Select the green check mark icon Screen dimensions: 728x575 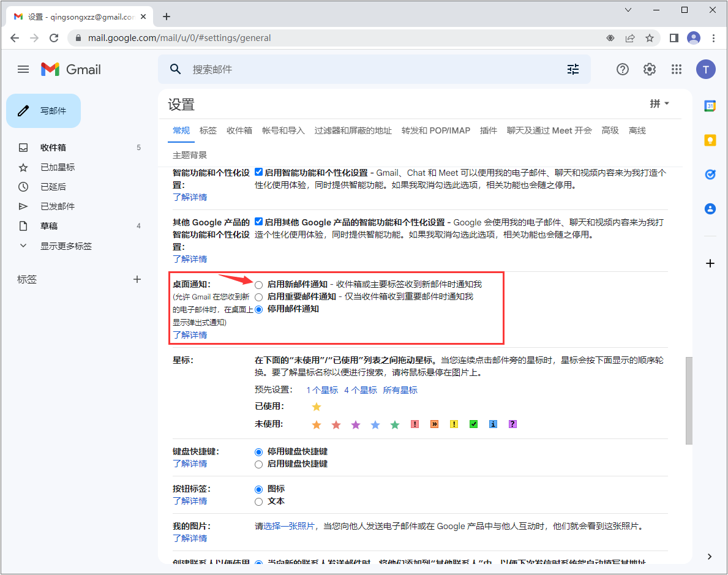(473, 424)
